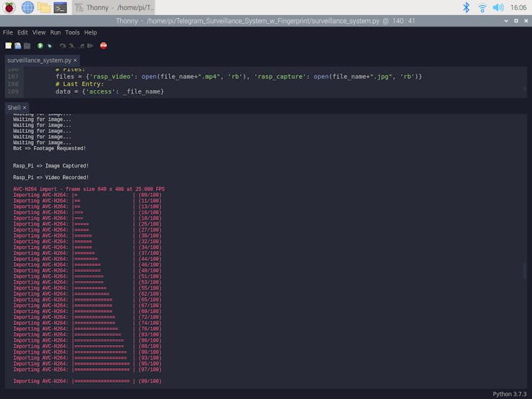This screenshot has height=399, width=532.
Task: Open the File menu
Action: pyautogui.click(x=7, y=32)
